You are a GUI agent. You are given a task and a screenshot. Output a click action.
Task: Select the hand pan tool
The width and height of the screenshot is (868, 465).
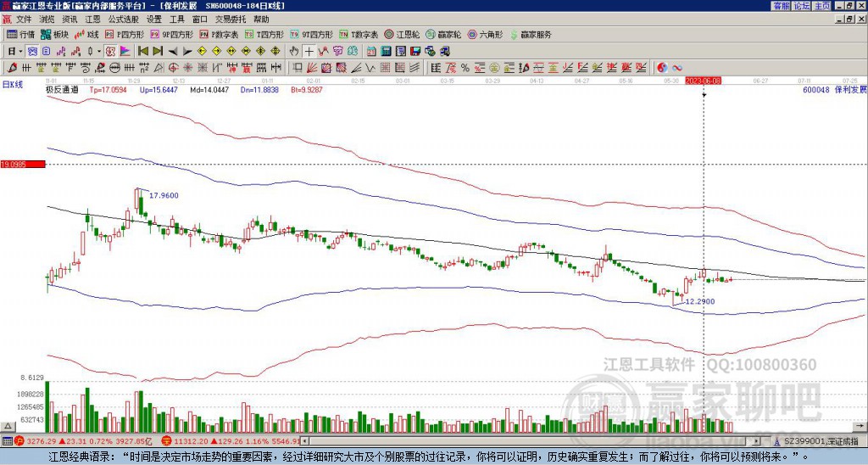tap(294, 52)
